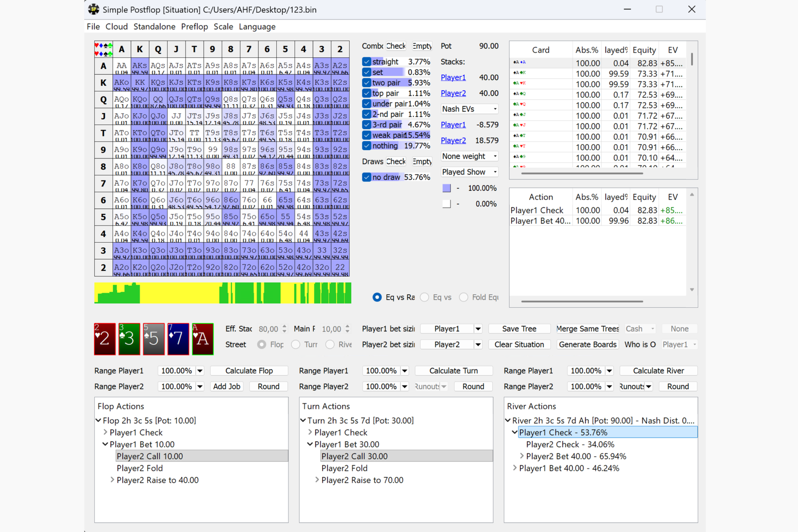798x532 pixels.
Task: Click the Calculate River button
Action: 658,371
